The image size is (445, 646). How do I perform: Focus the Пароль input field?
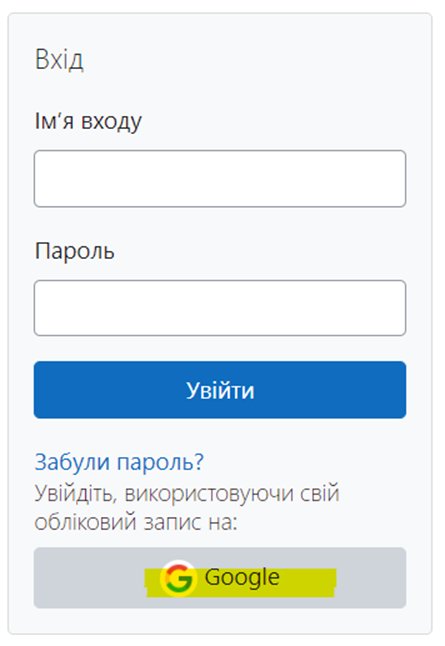coord(220,308)
